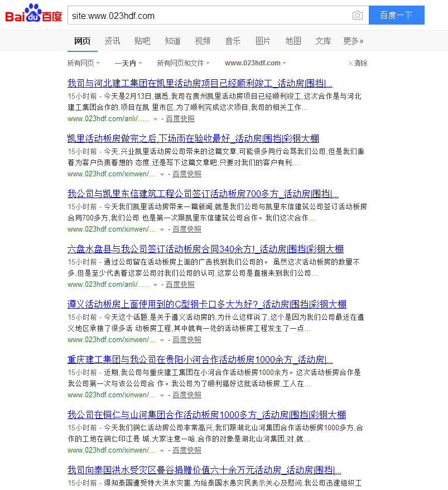Open camera image search in search box
This screenshot has width=448, height=490.
tap(357, 16)
